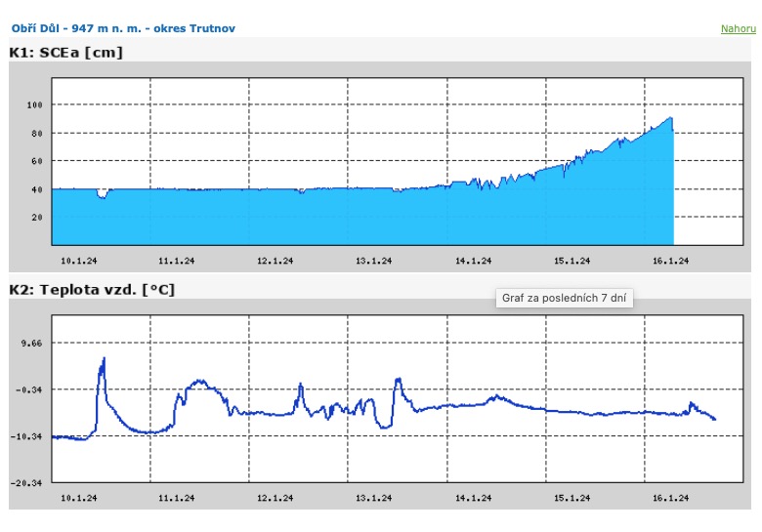Click the 100 value on snow chart axis
Image resolution: width=762 pixels, height=532 pixels.
(36, 104)
